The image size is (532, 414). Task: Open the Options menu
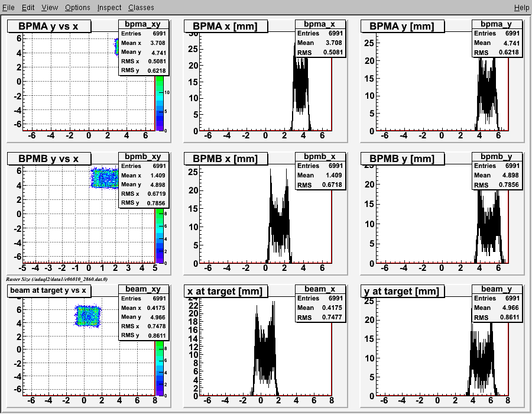[77, 8]
